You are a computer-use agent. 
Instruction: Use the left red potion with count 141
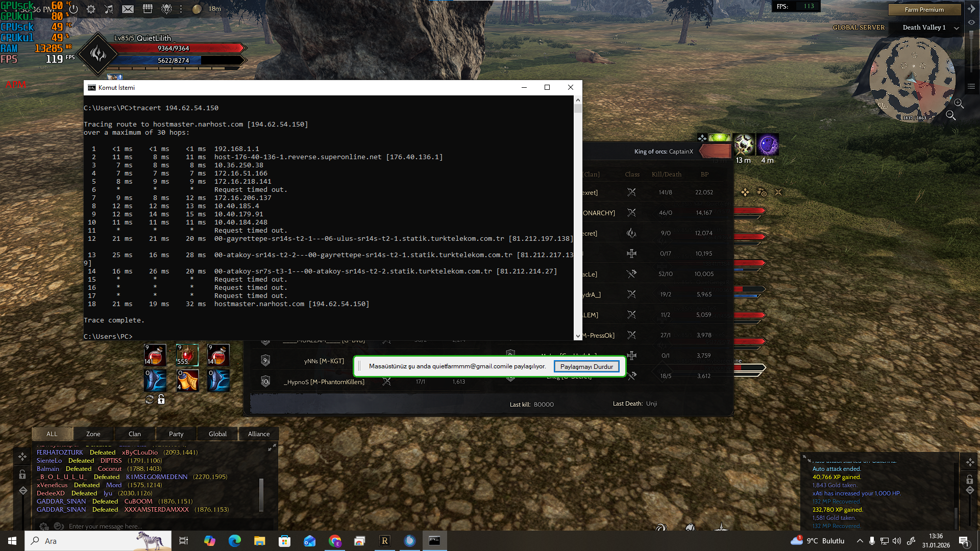pyautogui.click(x=155, y=355)
